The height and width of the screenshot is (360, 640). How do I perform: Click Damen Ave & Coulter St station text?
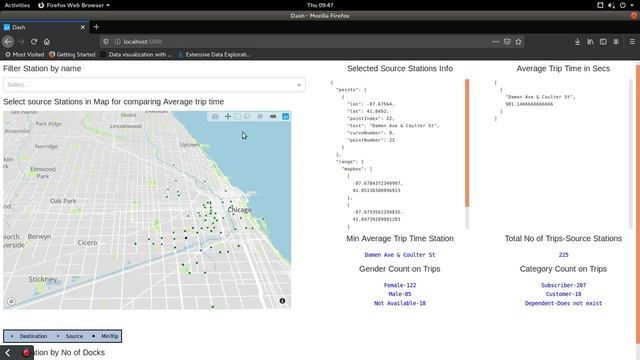(x=400, y=255)
